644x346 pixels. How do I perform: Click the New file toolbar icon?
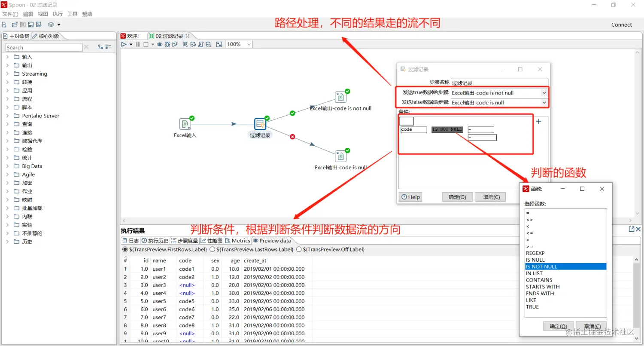point(4,24)
